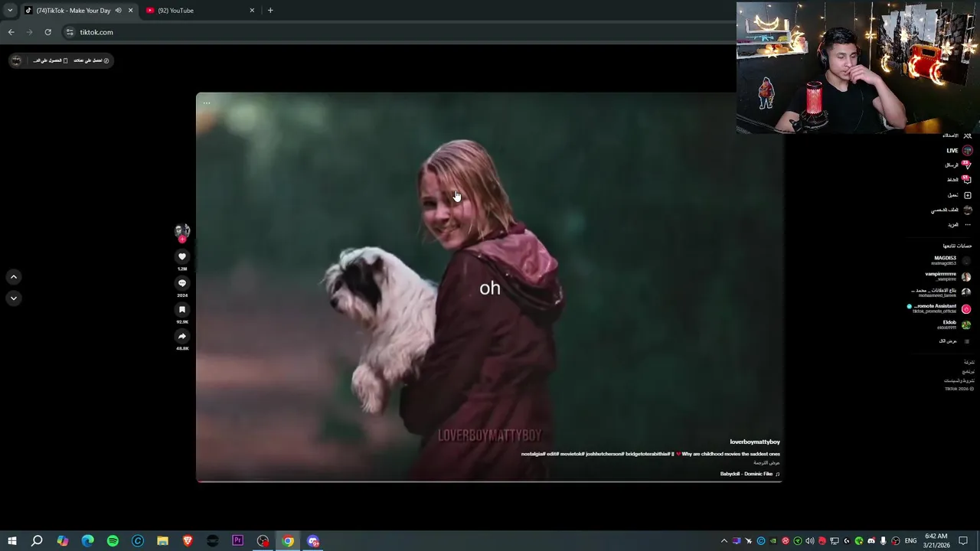Save the video with the bookmark icon
Viewport: 980px width, 551px height.
tap(182, 310)
